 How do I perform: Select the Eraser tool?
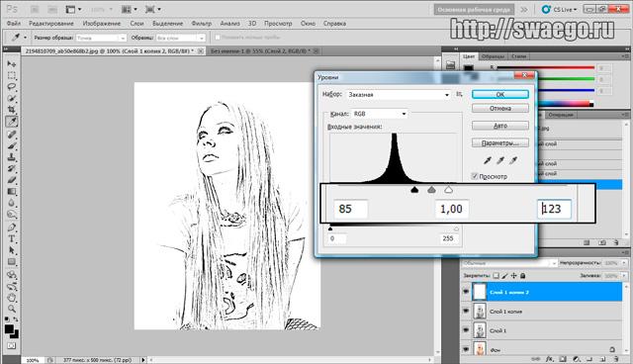coord(11,180)
